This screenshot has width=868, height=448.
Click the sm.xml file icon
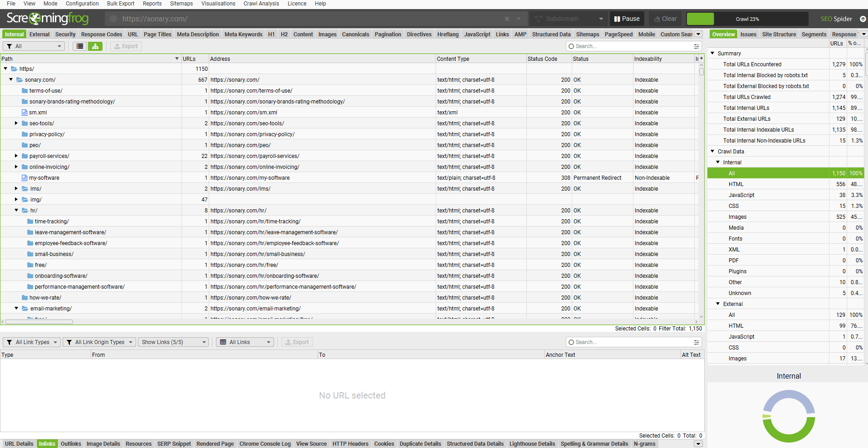pos(25,113)
